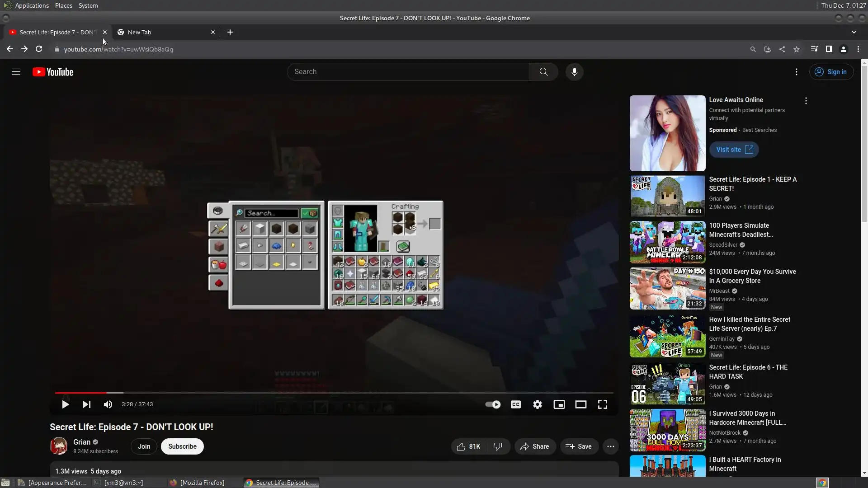Subscribe to Grian channel
The image size is (868, 488).
(182, 446)
